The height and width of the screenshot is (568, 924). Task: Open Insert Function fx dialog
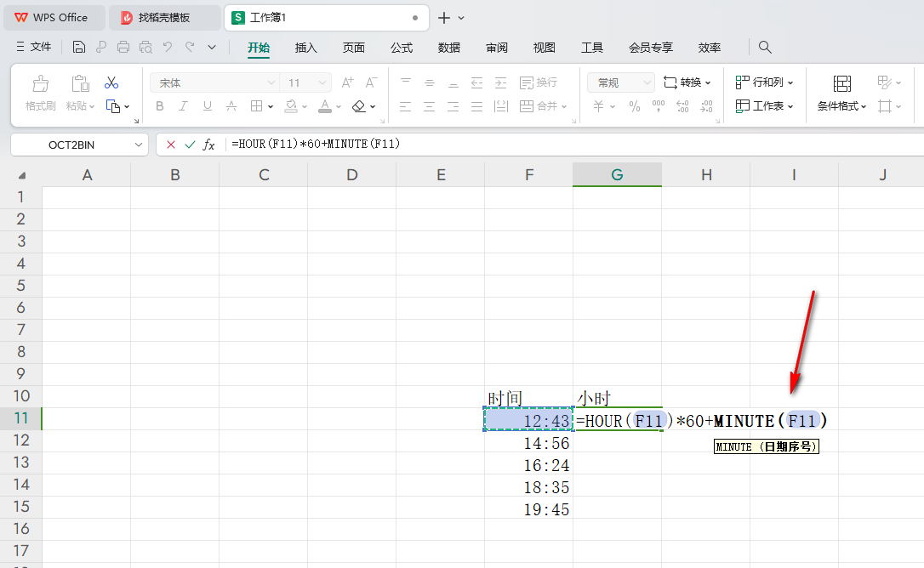(x=208, y=145)
